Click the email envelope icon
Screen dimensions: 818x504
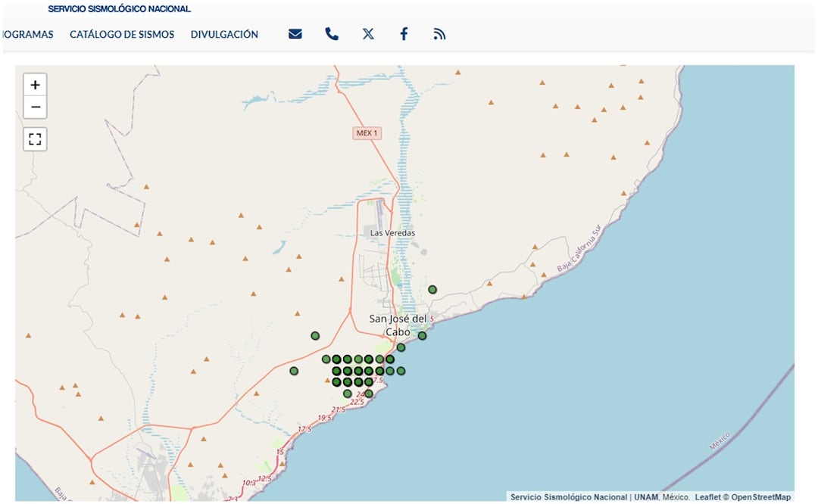(x=295, y=34)
